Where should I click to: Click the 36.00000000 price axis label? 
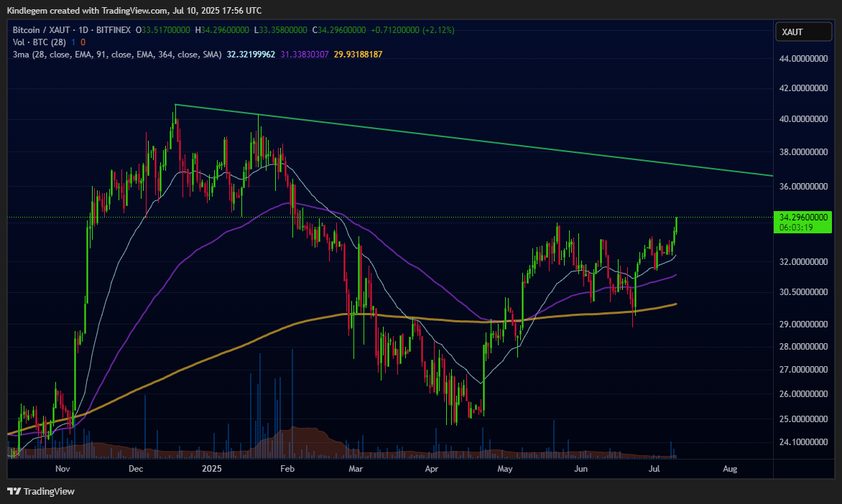coord(803,187)
